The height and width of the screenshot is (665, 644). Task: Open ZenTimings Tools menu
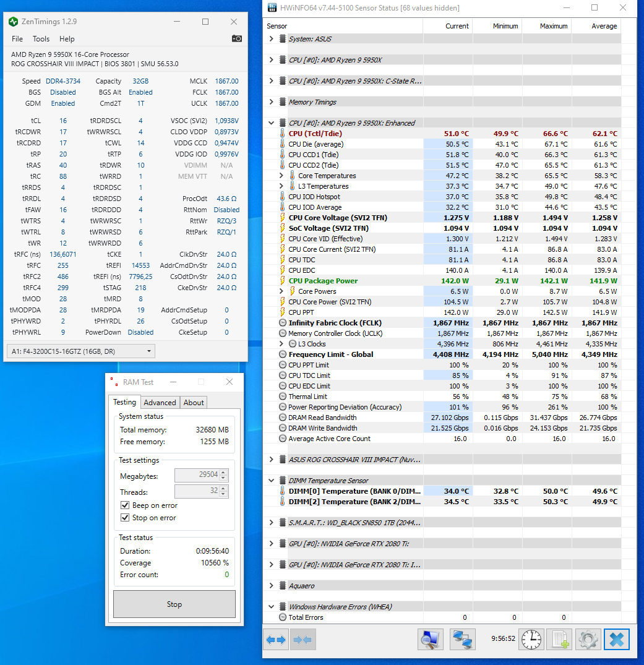[x=41, y=38]
